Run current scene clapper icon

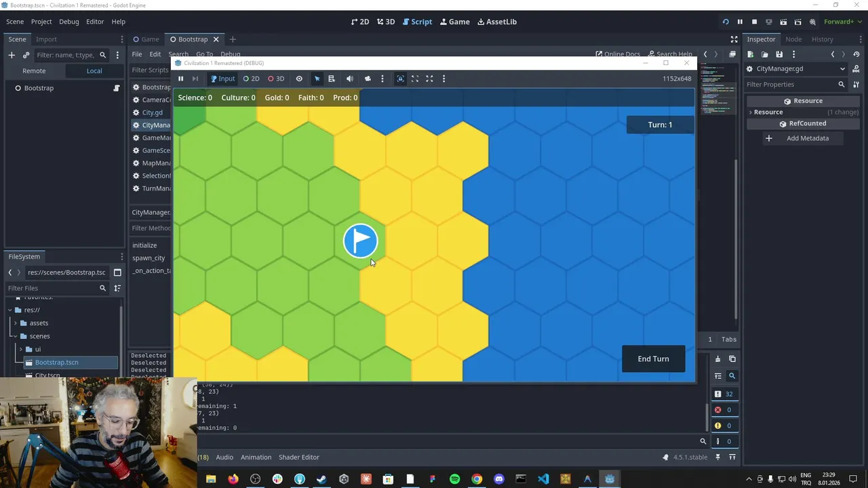783,22
